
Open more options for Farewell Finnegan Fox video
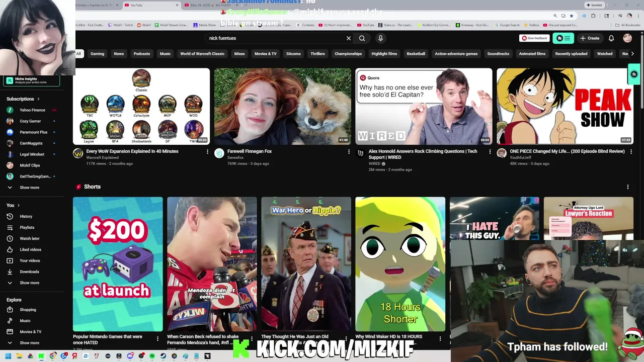point(349,151)
